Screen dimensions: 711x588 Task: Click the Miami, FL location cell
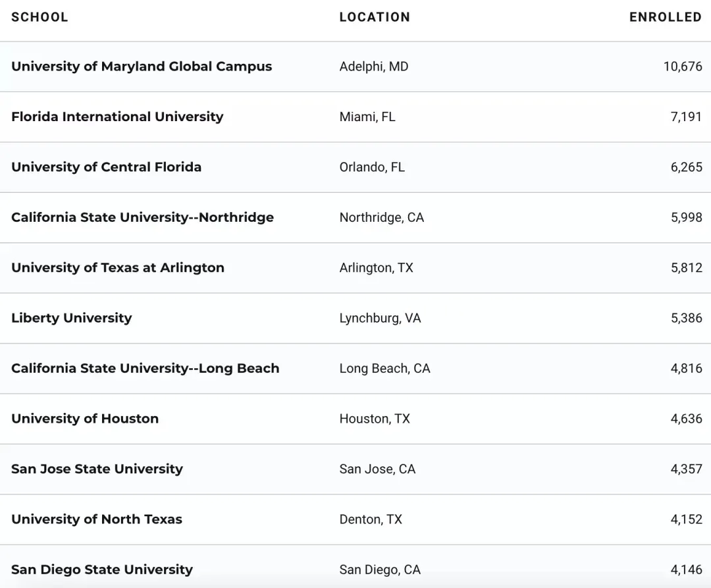coord(367,117)
